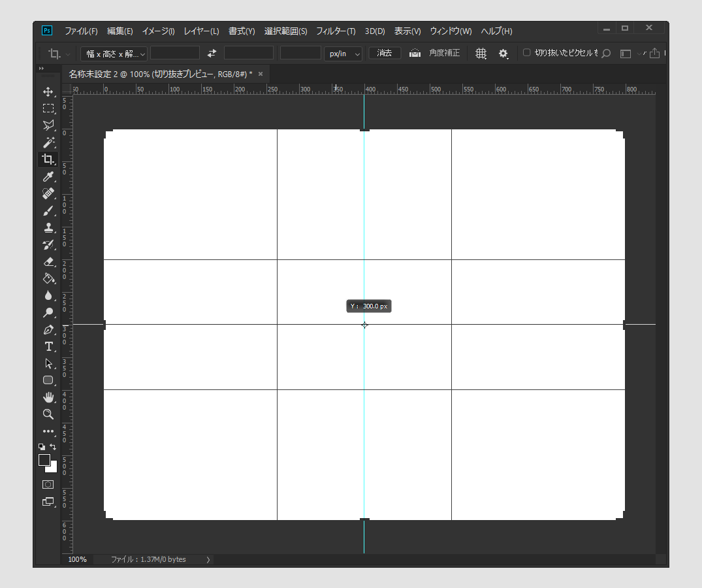This screenshot has width=702, height=588.
Task: Open the px/in unit dropdown
Action: [x=343, y=53]
